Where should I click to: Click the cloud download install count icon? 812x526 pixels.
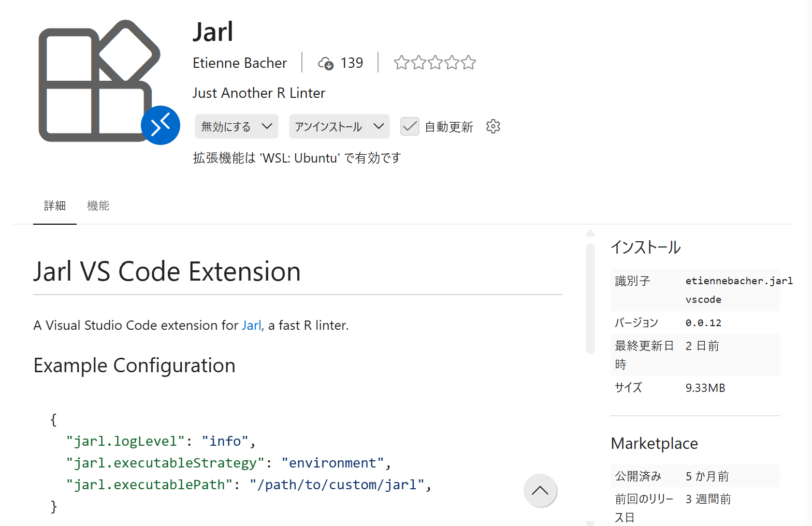(x=326, y=63)
